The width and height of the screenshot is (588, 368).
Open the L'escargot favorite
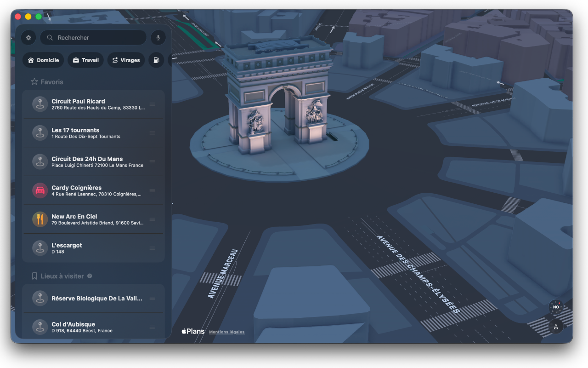93,248
